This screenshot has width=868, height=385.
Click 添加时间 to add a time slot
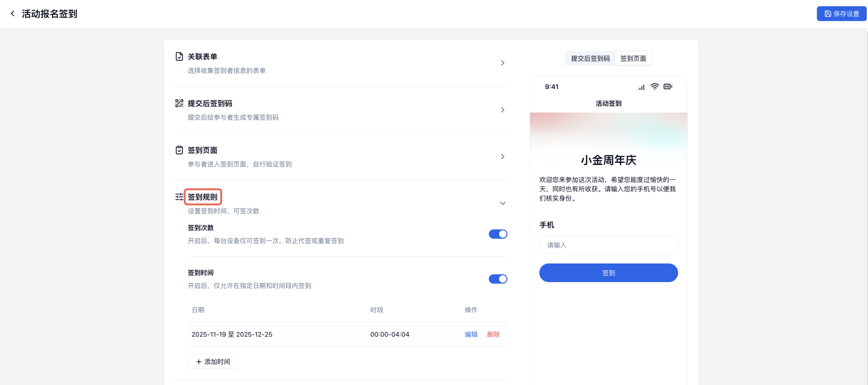pos(213,362)
